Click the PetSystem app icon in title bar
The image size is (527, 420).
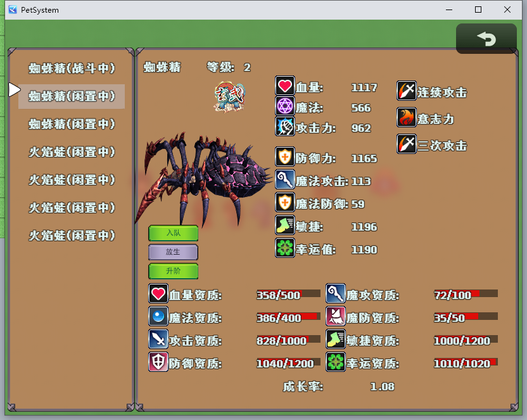tap(13, 10)
